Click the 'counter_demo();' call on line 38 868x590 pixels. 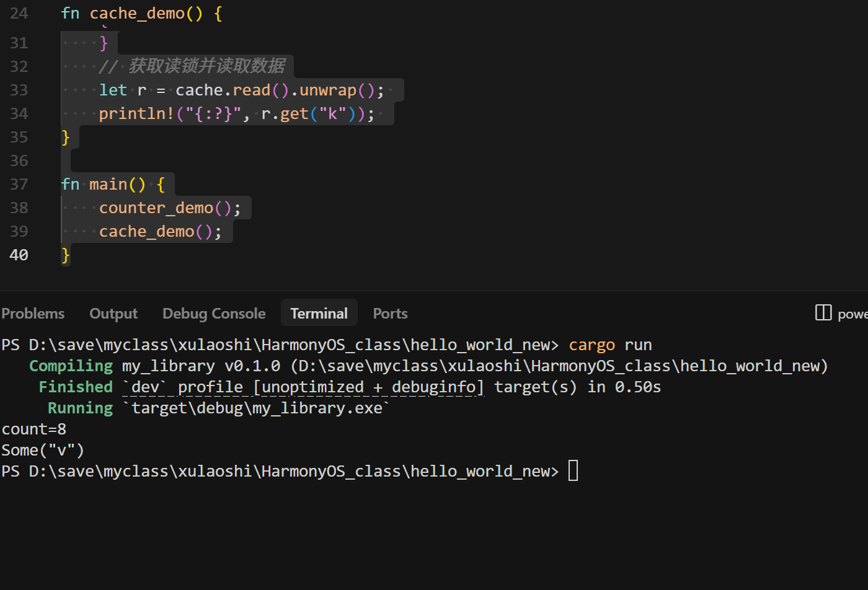point(170,208)
